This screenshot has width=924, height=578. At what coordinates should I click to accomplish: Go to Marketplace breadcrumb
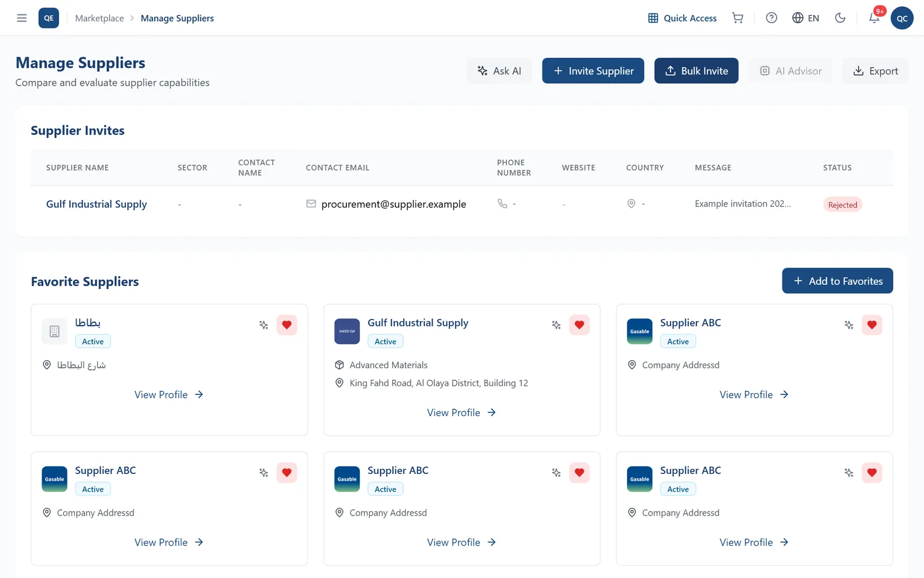click(99, 18)
